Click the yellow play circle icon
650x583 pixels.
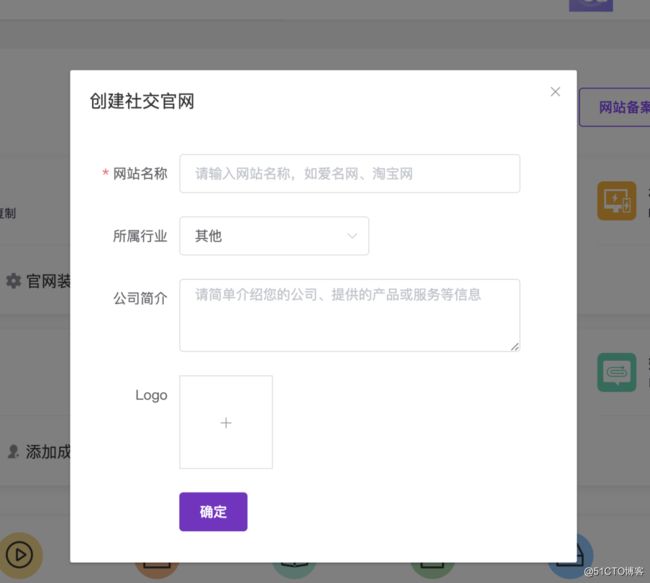pyautogui.click(x=21, y=555)
